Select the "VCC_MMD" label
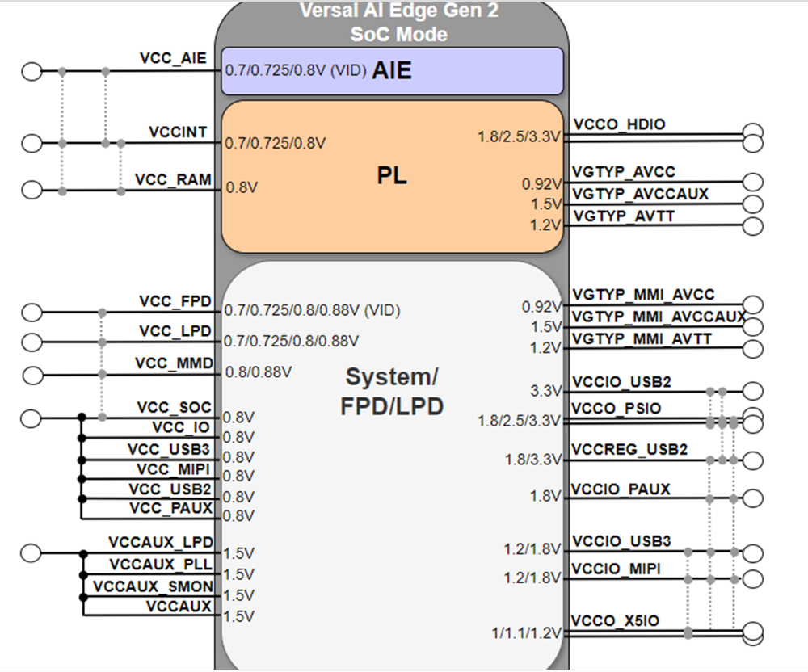The width and height of the screenshot is (808, 672). point(175,363)
